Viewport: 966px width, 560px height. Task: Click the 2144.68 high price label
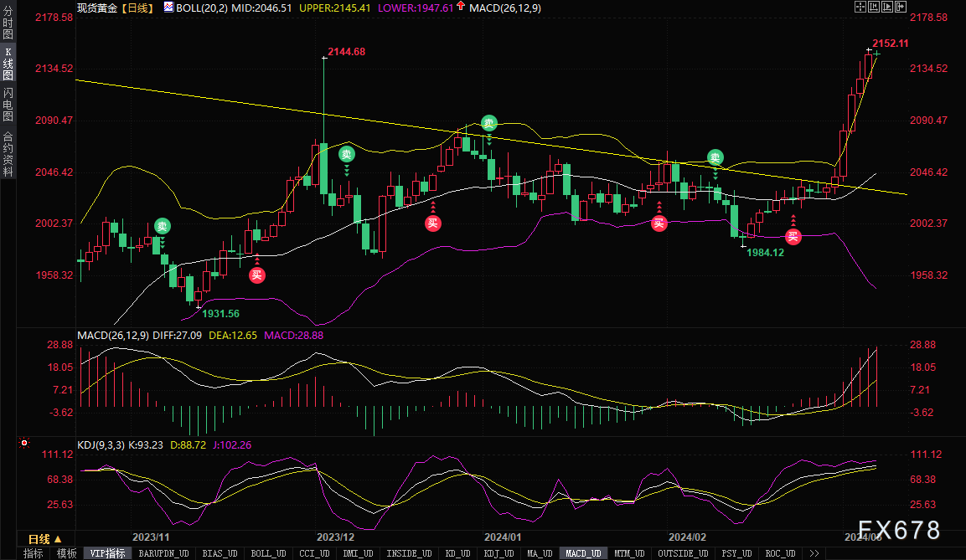pyautogui.click(x=346, y=52)
